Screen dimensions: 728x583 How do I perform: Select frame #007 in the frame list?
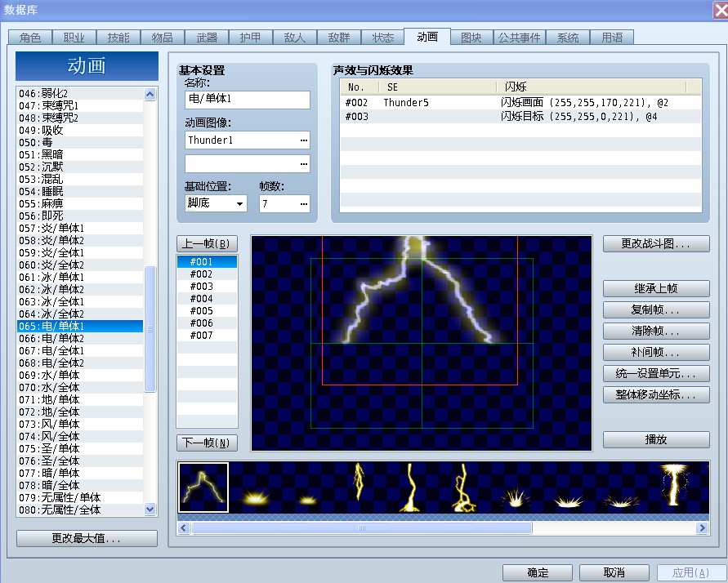pyautogui.click(x=207, y=336)
